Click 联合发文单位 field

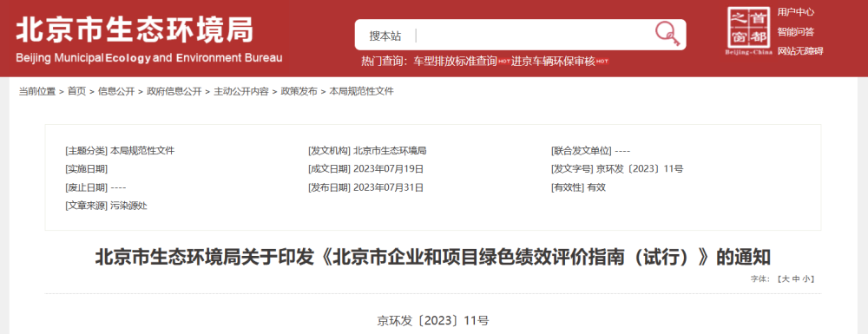pyautogui.click(x=590, y=150)
